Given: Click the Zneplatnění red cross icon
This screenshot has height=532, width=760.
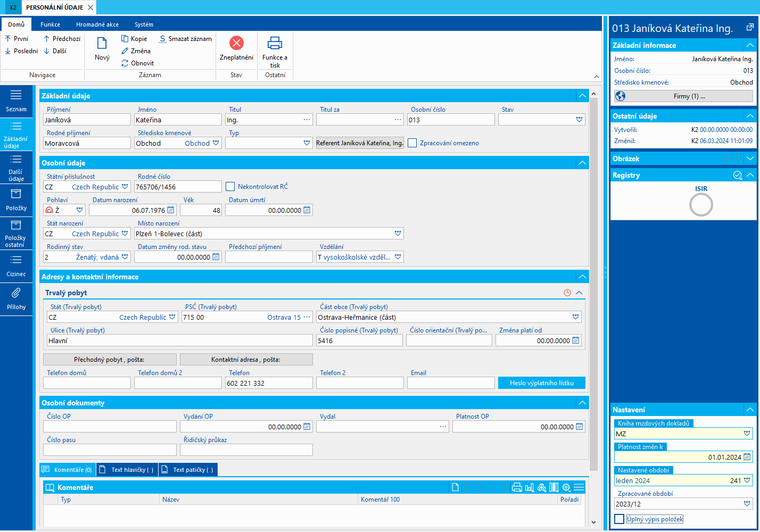Looking at the screenshot, I should point(236,43).
